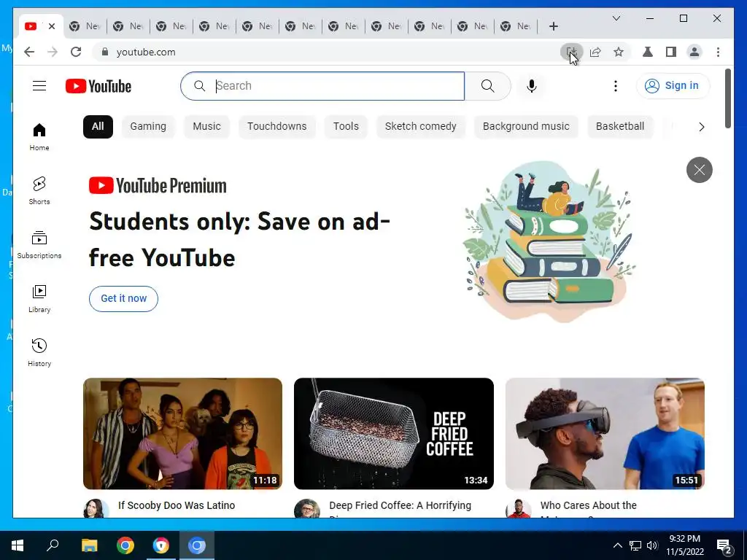Click the address bar URL youtube.com

(146, 52)
